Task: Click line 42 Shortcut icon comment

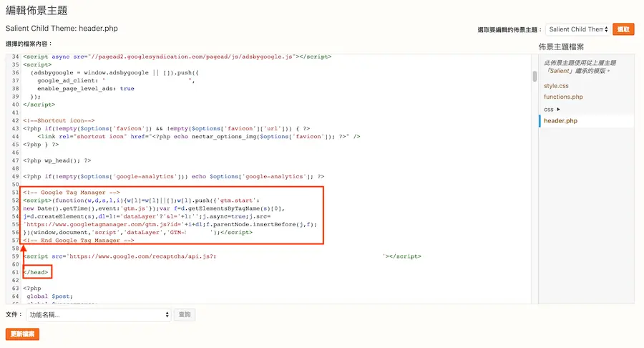Action: click(59, 120)
